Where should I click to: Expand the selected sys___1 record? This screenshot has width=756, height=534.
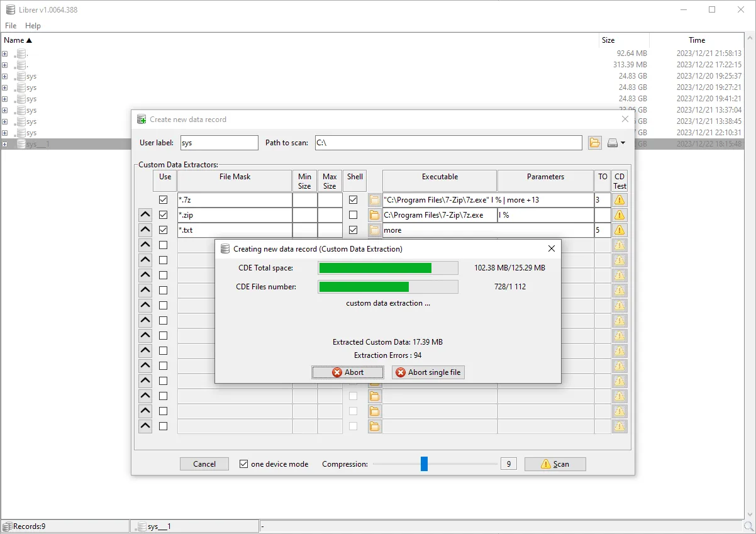tap(5, 143)
